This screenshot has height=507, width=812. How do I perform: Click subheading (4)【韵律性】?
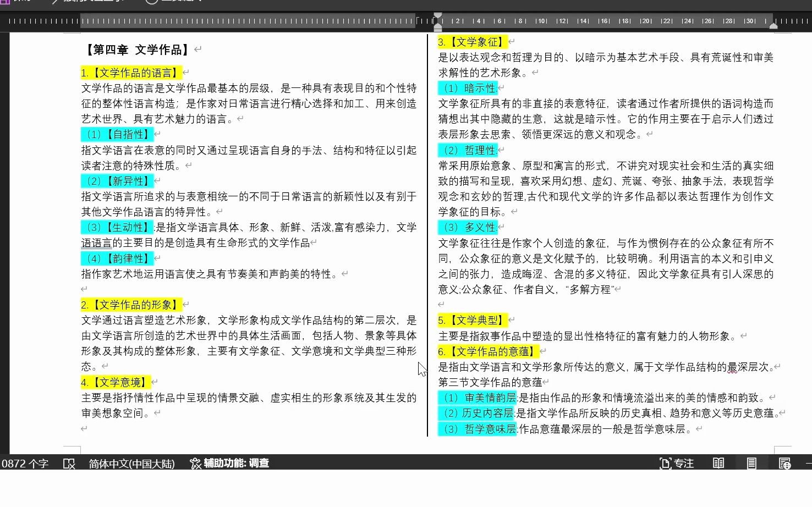[x=117, y=258]
